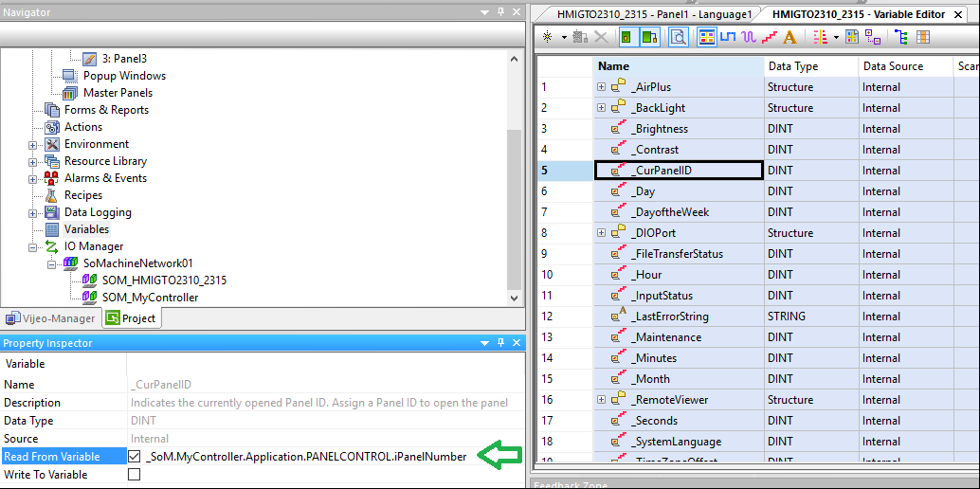The height and width of the screenshot is (489, 980).
Task: Click the New Variable star icon
Action: [548, 38]
